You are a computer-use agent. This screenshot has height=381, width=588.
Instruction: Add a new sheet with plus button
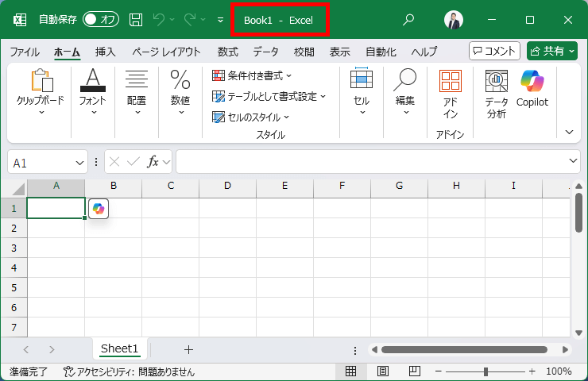(188, 350)
